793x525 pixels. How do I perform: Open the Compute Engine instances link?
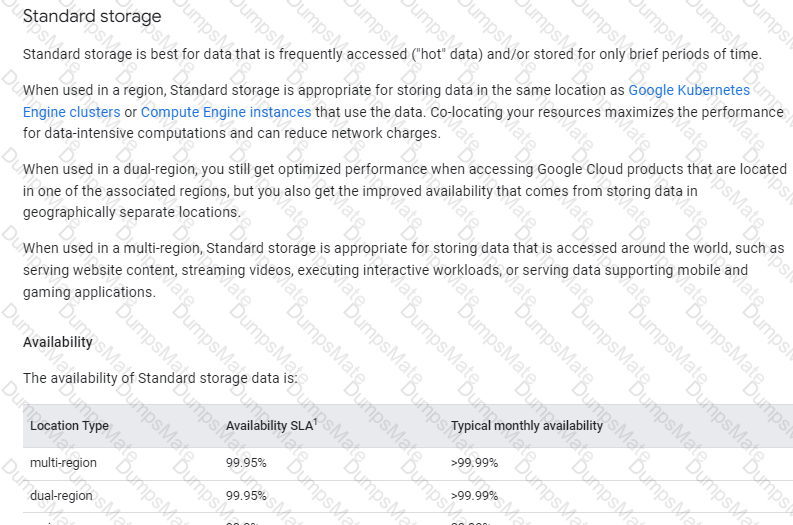226,112
